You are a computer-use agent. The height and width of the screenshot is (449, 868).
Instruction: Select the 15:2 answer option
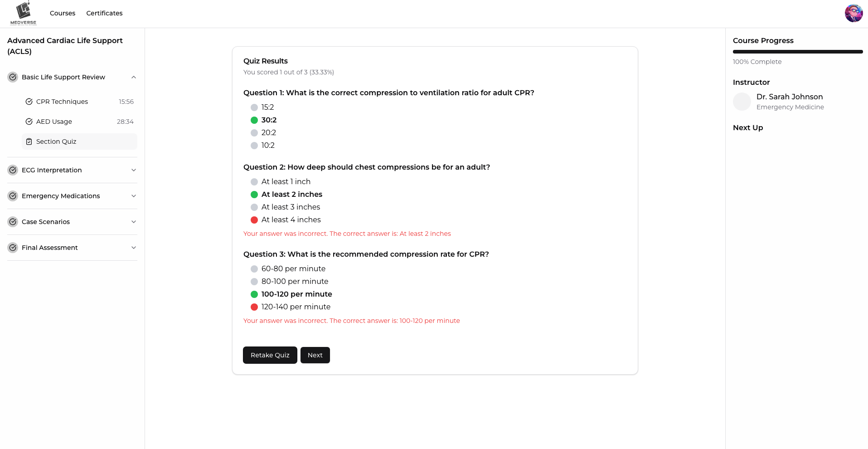click(x=254, y=107)
